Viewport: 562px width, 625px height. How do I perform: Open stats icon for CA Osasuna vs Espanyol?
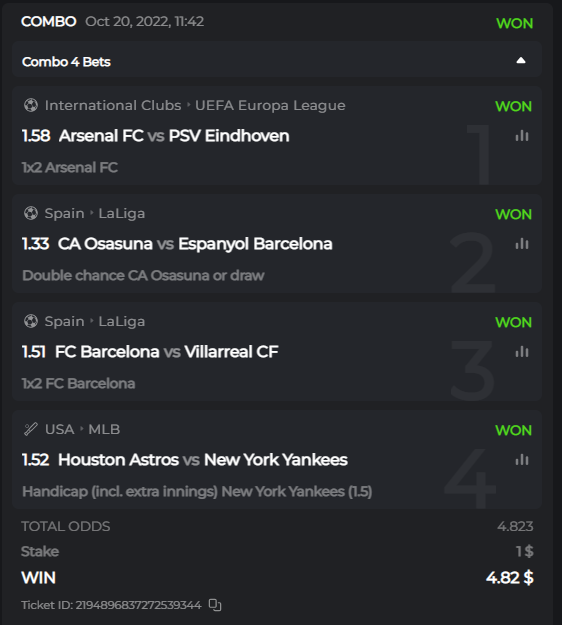click(522, 244)
